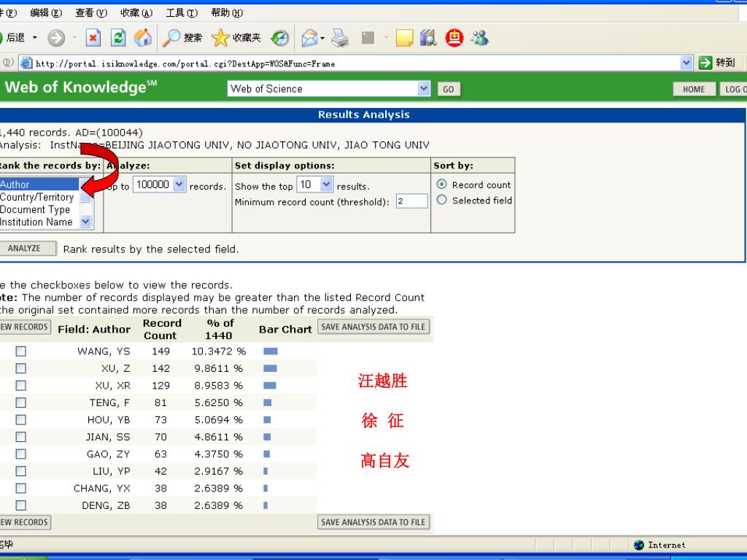Screen dimensions: 747x560
Task: Open the Web of Science product dropdown
Action: [x=424, y=88]
